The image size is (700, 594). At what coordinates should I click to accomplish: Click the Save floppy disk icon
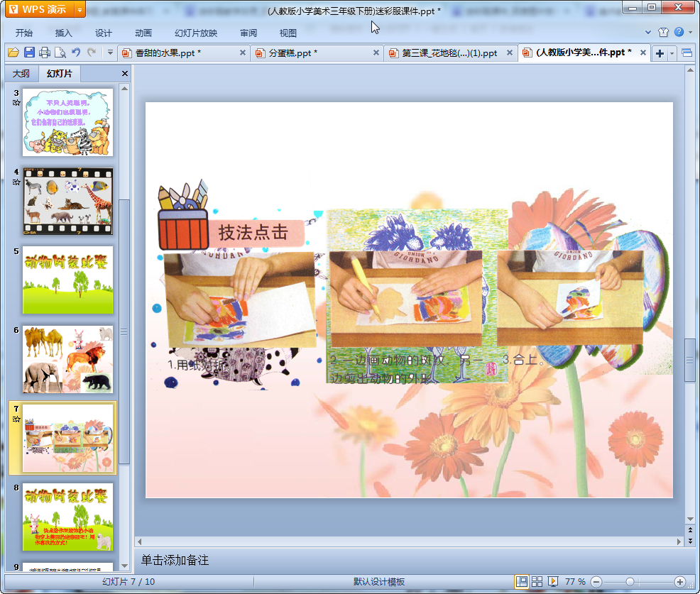(x=29, y=53)
